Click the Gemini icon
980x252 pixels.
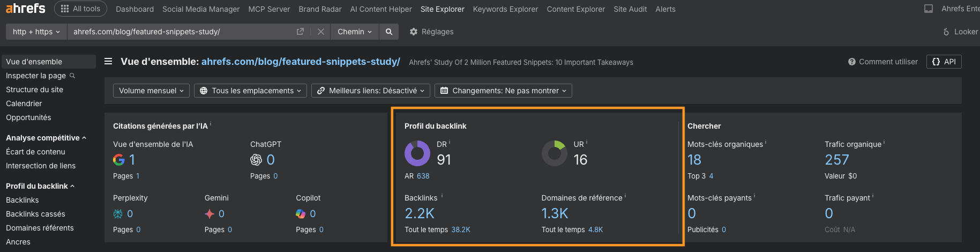pos(210,214)
